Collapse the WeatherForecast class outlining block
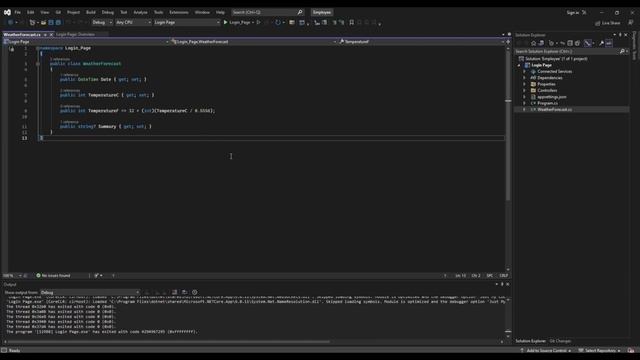Screen dimensions: 640x360 (x=38, y=64)
